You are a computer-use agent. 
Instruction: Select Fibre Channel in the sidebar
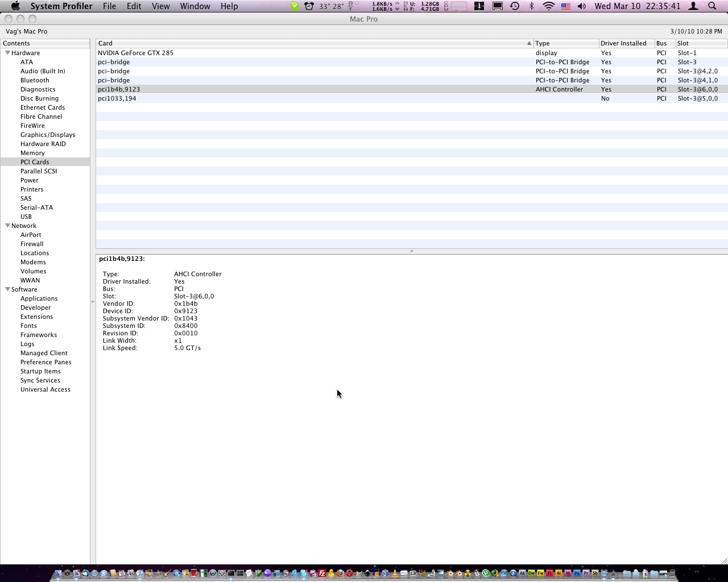point(41,117)
